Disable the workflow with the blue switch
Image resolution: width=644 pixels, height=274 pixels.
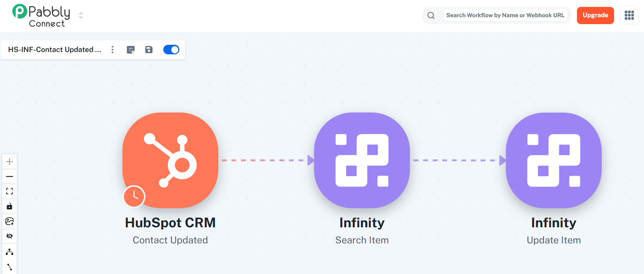tap(171, 50)
